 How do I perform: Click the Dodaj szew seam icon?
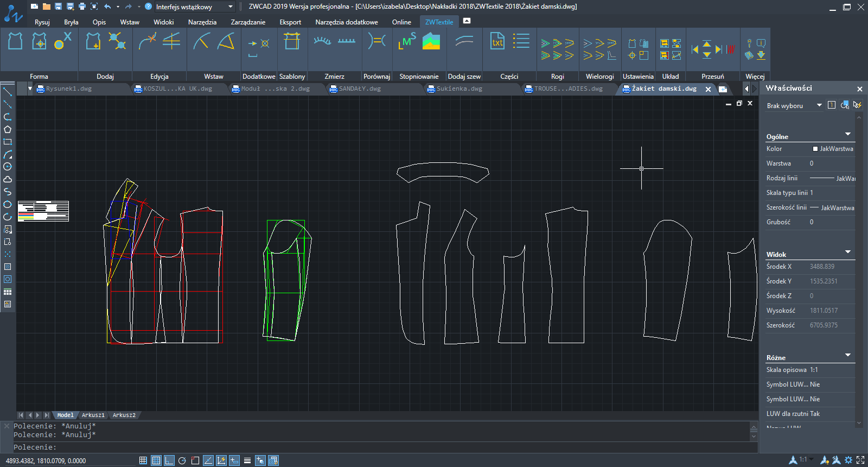coord(464,41)
